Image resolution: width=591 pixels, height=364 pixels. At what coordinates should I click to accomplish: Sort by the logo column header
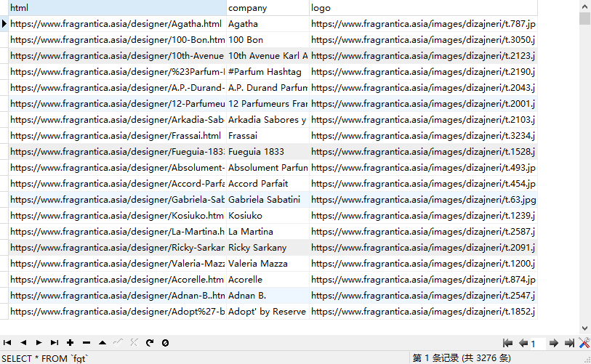(423, 8)
